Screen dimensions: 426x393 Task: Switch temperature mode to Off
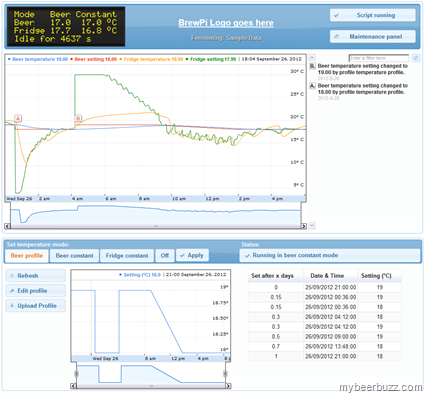click(165, 256)
